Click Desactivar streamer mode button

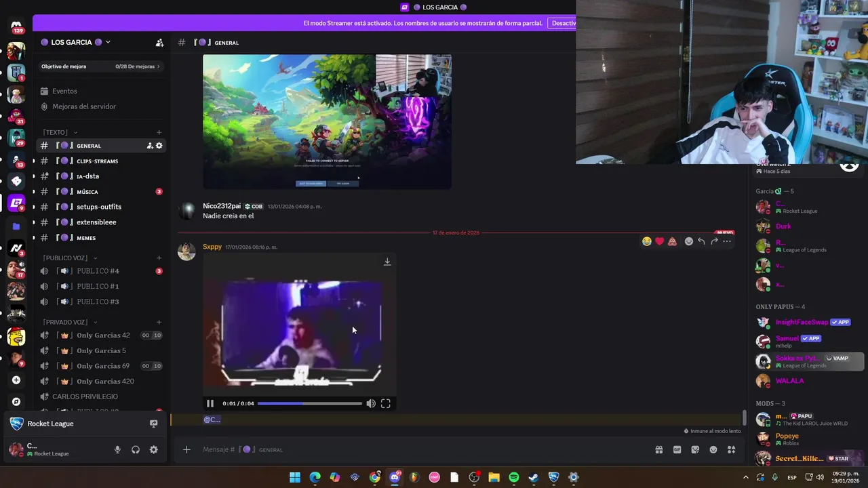[563, 23]
